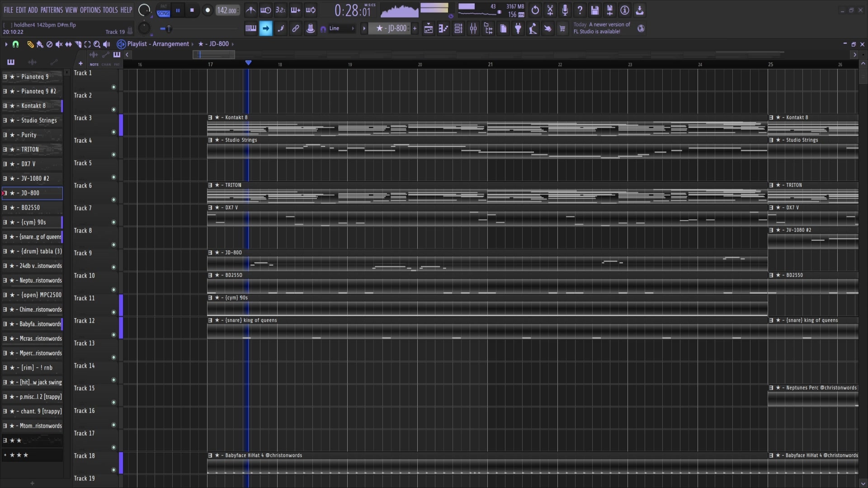Toggle loop recording mode

click(311, 10)
